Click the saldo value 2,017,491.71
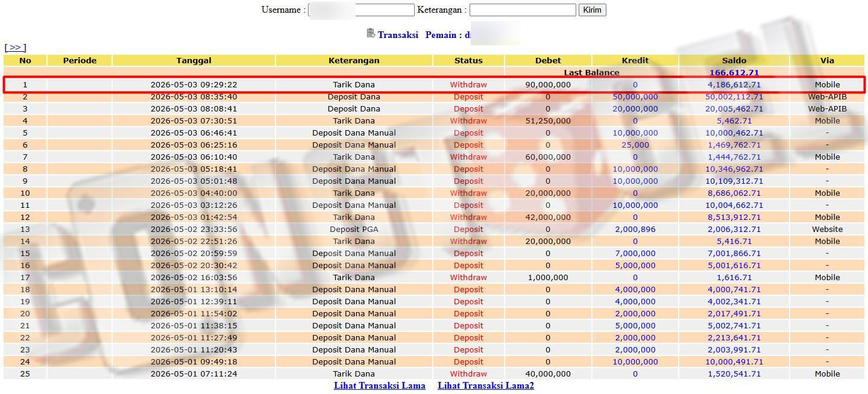Screen dimensions: 868x394 point(734,313)
